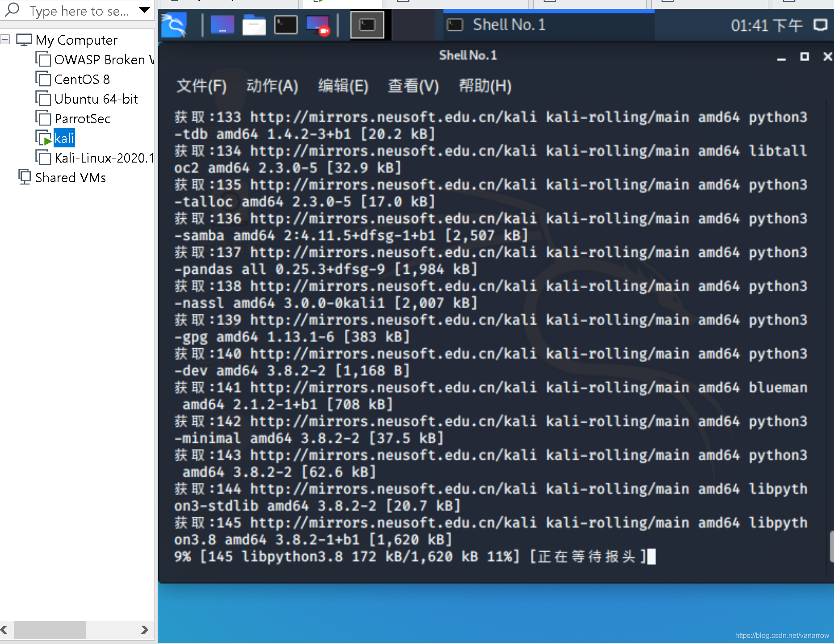Select the active terminal workspace icon

[x=366, y=25]
